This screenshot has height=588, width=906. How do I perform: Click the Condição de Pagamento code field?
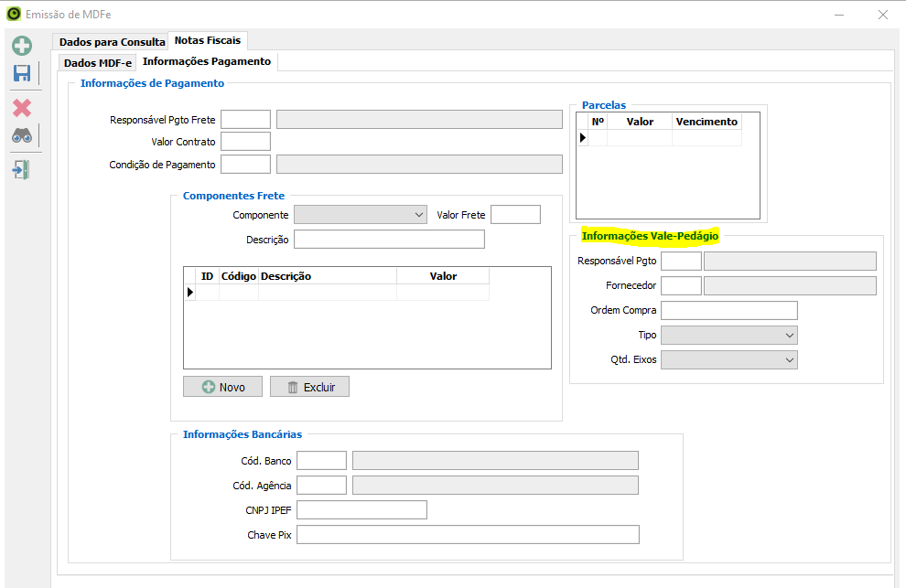[245, 164]
